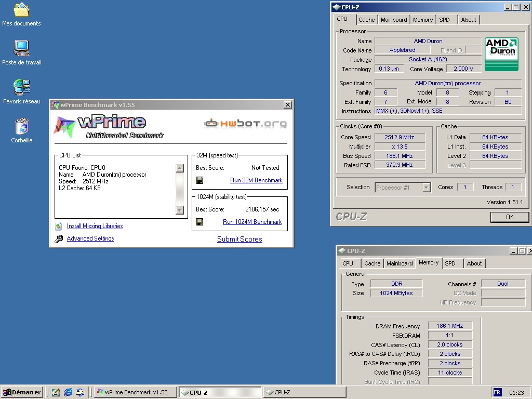Open Mes documents desktop folder icon
532x399 pixels.
pyautogui.click(x=21, y=10)
